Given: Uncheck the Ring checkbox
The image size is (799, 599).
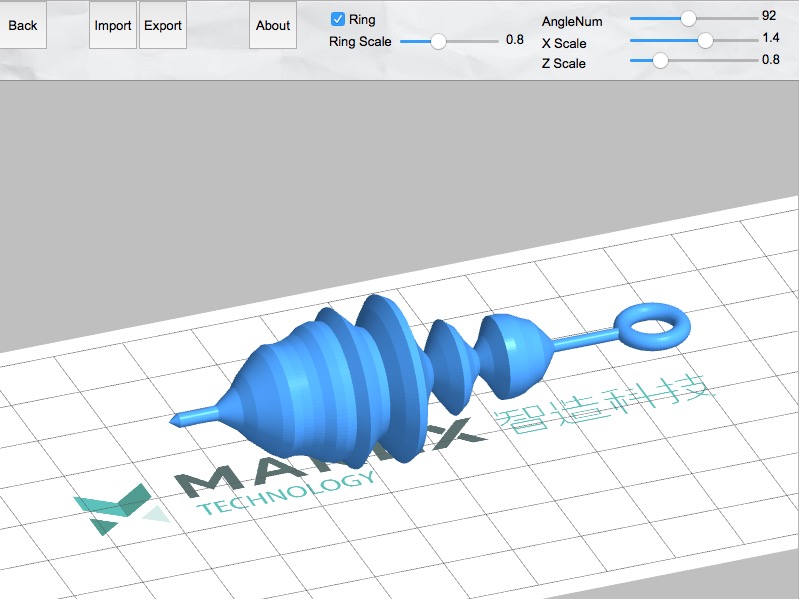Looking at the screenshot, I should point(338,19).
